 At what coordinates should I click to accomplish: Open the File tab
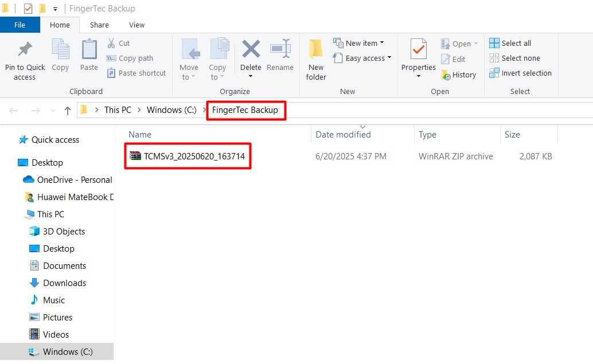click(19, 25)
